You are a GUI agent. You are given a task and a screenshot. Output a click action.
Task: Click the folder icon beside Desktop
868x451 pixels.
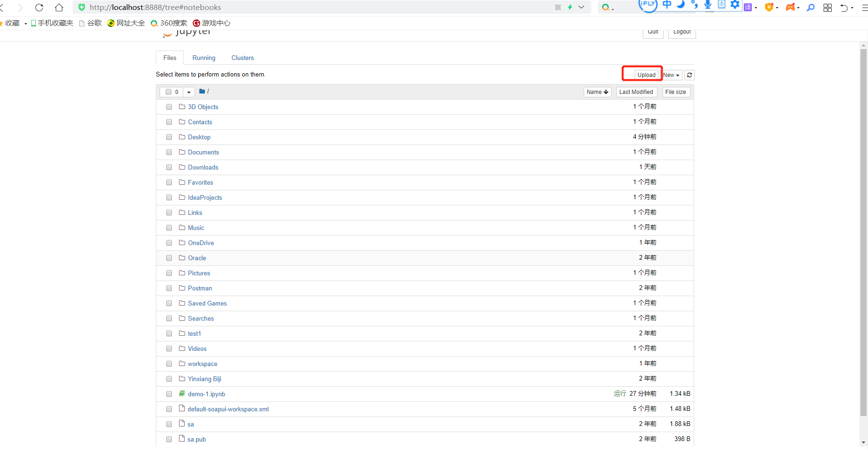182,136
